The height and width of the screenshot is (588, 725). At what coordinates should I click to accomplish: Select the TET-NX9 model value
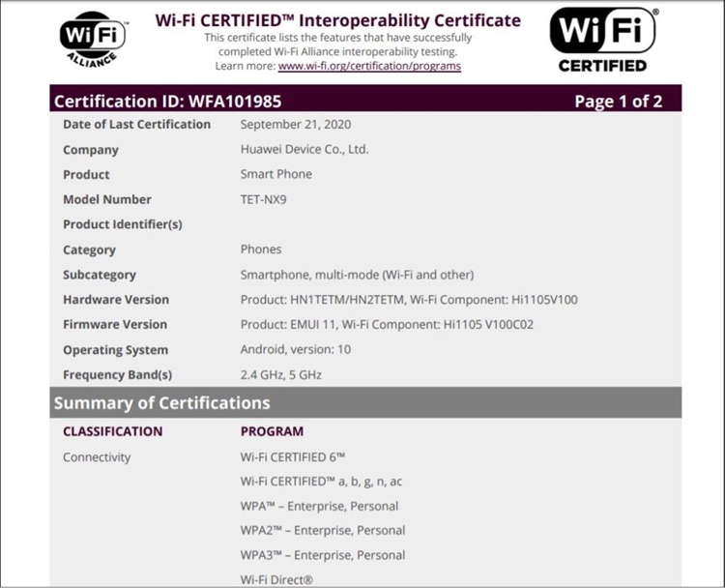click(263, 199)
